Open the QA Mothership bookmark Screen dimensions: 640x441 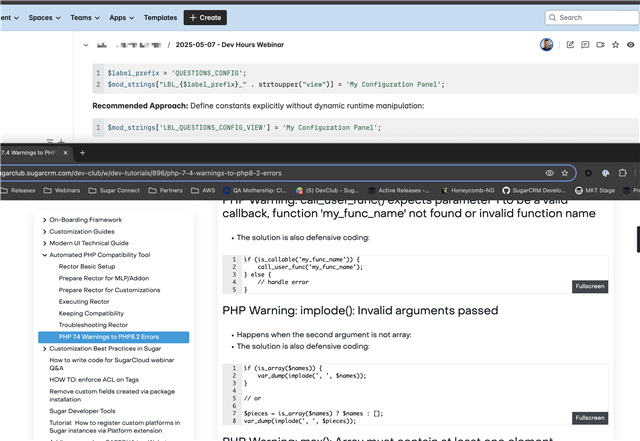[255, 190]
